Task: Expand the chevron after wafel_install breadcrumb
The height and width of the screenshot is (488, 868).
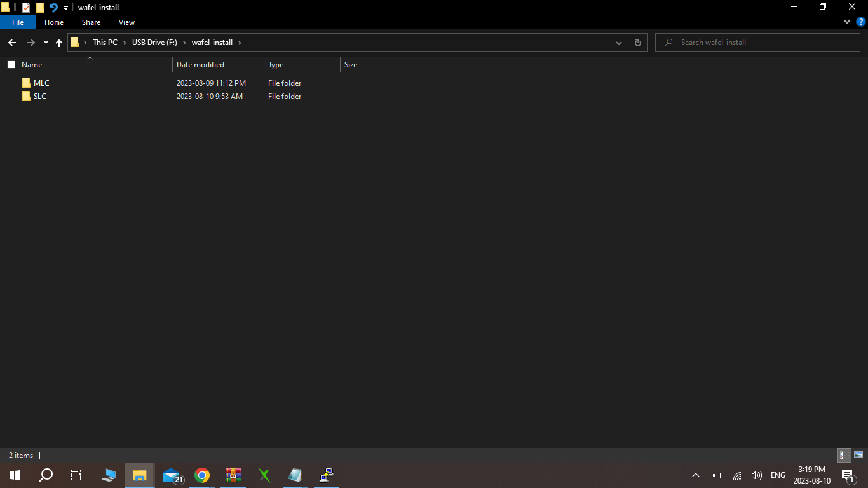Action: click(x=240, y=43)
